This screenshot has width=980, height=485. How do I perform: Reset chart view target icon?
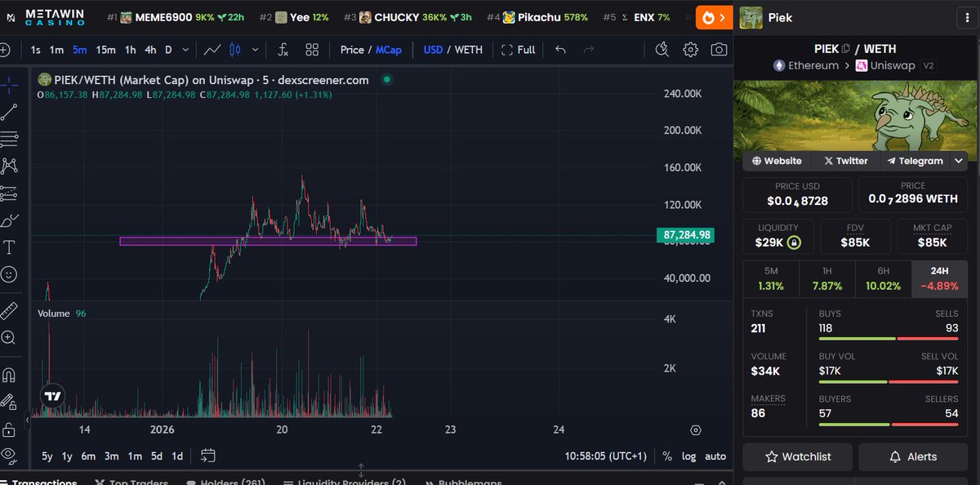(x=696, y=430)
